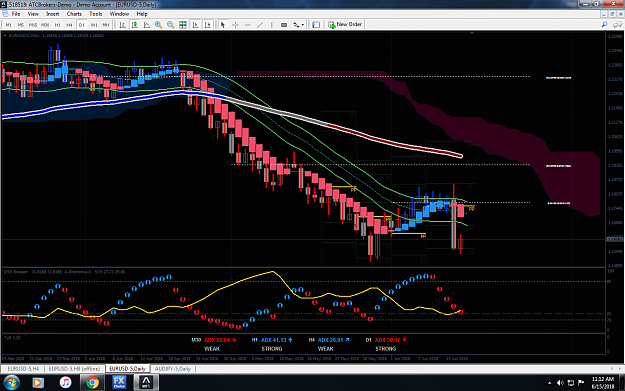
Task: Switch chart to candlestick mode
Action: (135, 25)
